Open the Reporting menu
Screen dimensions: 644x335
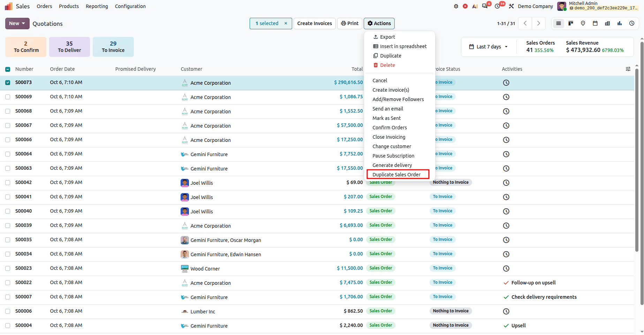(x=97, y=6)
